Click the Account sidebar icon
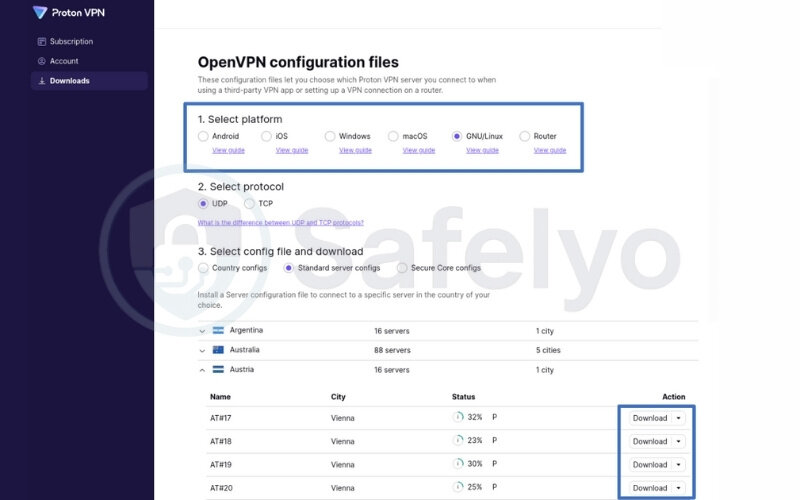 coord(42,61)
